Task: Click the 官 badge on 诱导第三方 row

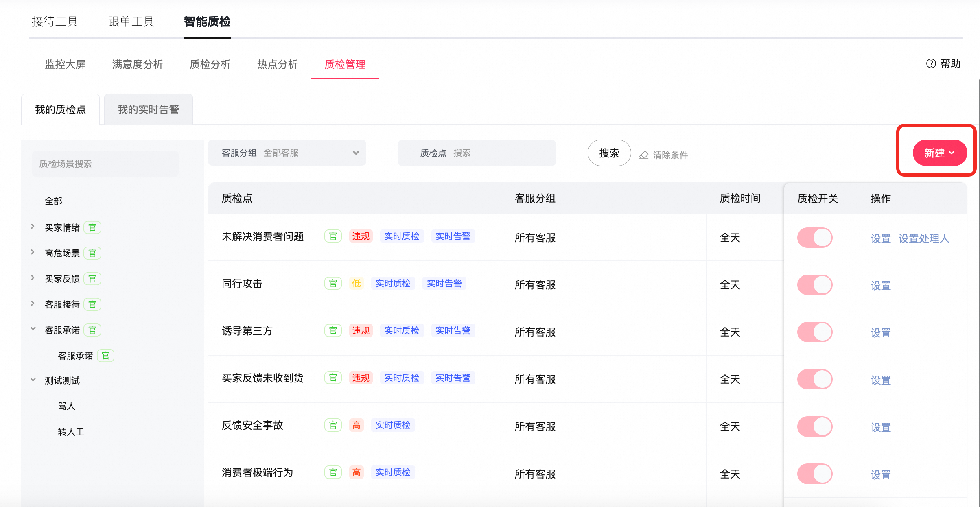Action: point(333,331)
